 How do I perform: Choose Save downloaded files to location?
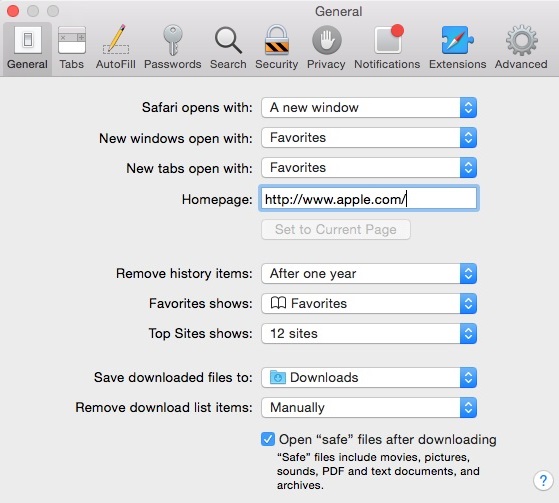click(369, 377)
